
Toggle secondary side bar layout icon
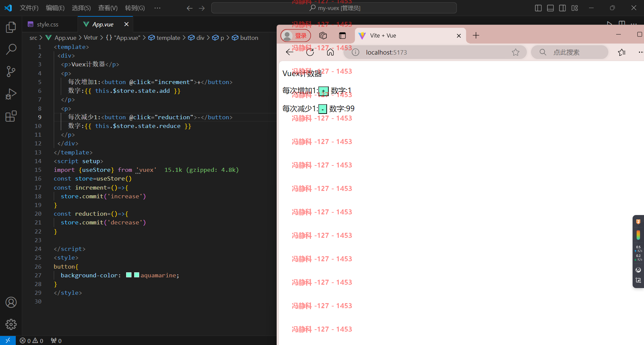click(x=562, y=8)
